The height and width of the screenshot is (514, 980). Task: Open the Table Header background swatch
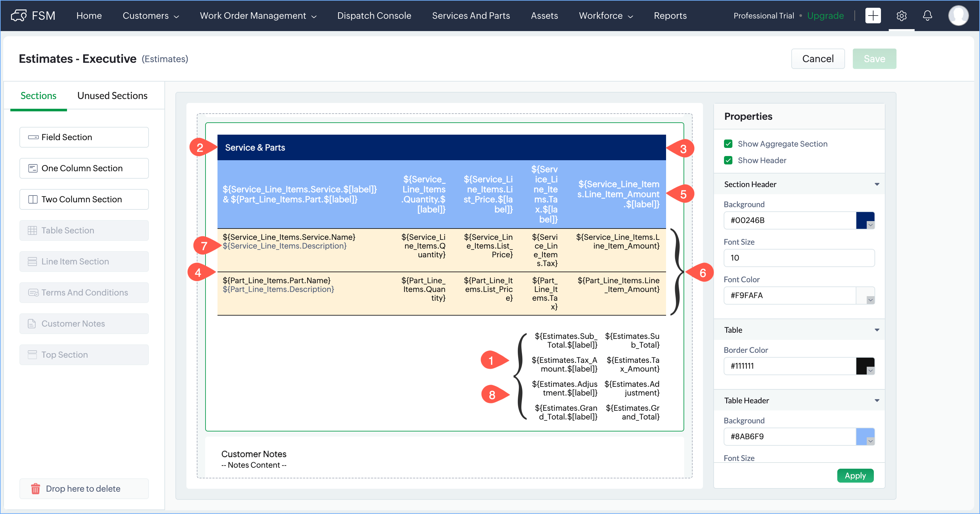pyautogui.click(x=865, y=436)
